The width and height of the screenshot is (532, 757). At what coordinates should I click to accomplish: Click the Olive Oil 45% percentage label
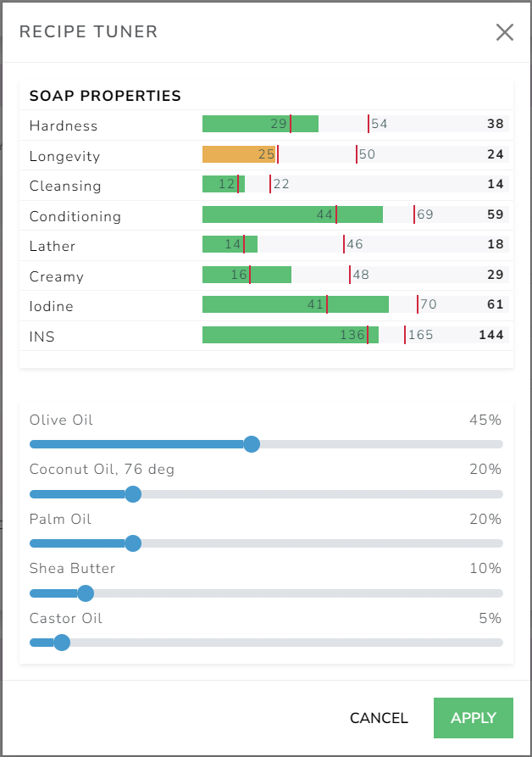(488, 420)
